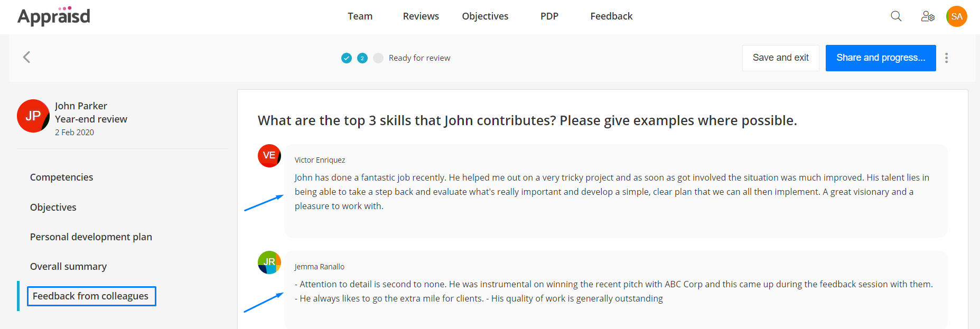
Task: Click the search magnifier icon
Action: (896, 16)
